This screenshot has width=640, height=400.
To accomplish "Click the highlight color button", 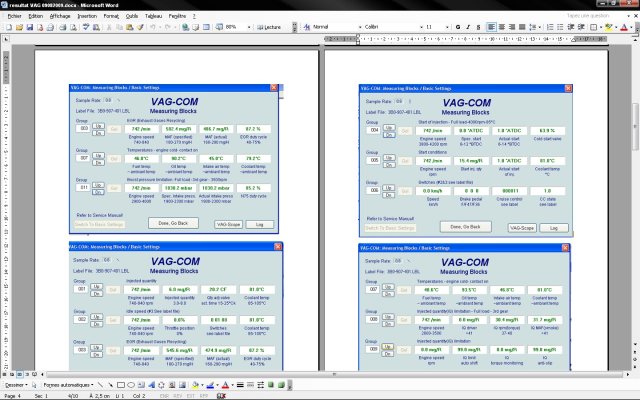I will coord(609,27).
